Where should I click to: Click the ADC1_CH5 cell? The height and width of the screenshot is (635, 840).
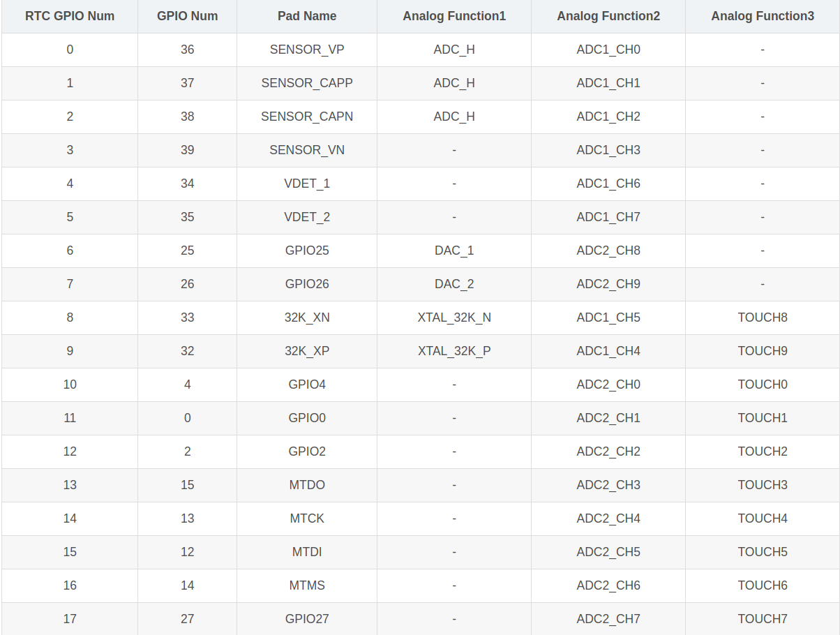[x=608, y=317]
